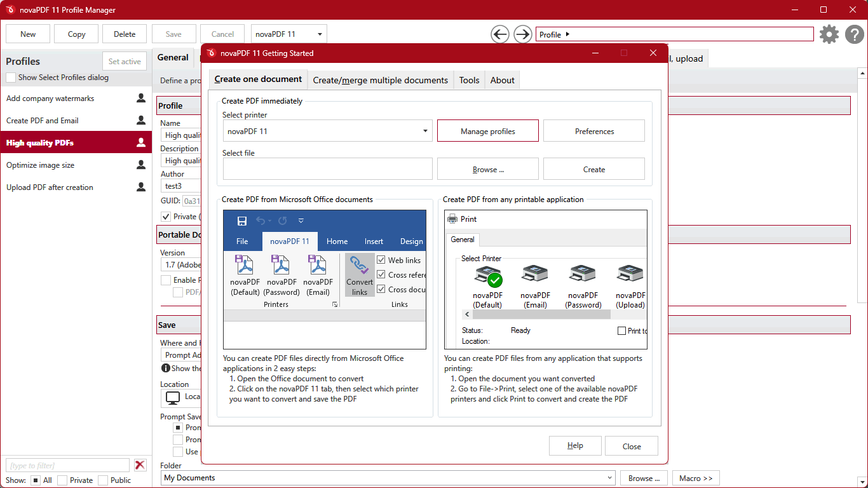868x488 pixels.
Task: Click the user icon for Upload PDF after creation
Action: click(x=141, y=187)
